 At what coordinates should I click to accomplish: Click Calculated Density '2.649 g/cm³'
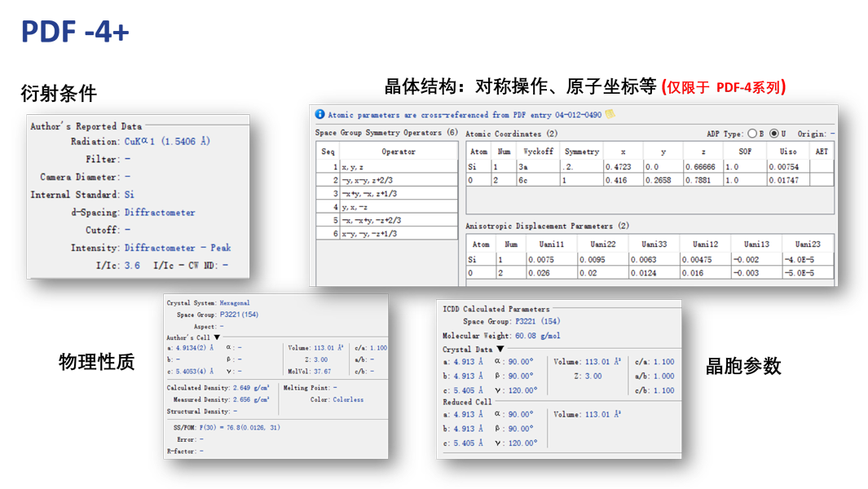251,388
